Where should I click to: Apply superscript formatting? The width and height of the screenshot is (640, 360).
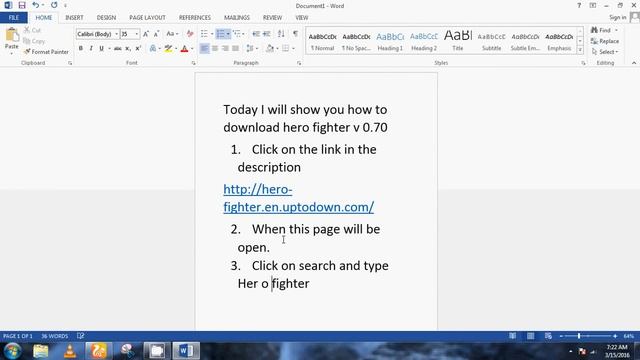138,49
